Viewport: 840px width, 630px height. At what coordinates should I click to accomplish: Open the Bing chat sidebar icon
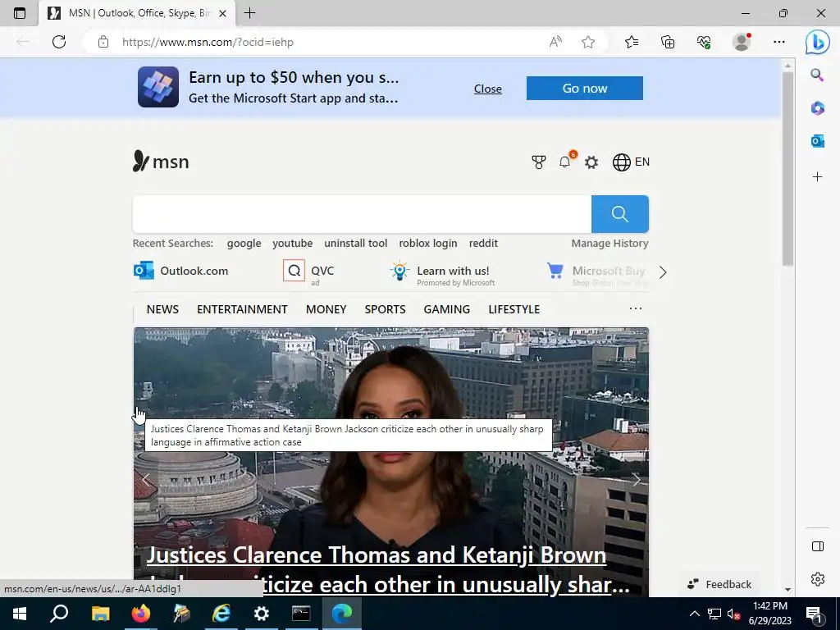[x=818, y=42]
